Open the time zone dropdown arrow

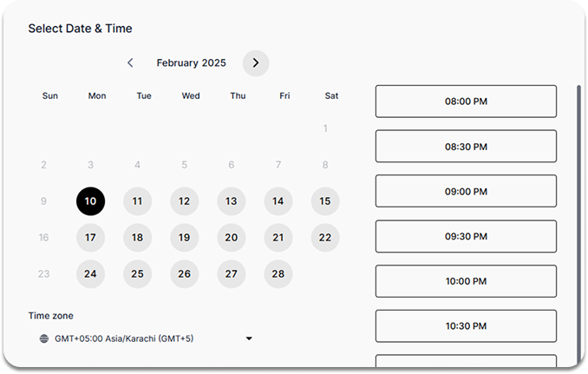249,338
